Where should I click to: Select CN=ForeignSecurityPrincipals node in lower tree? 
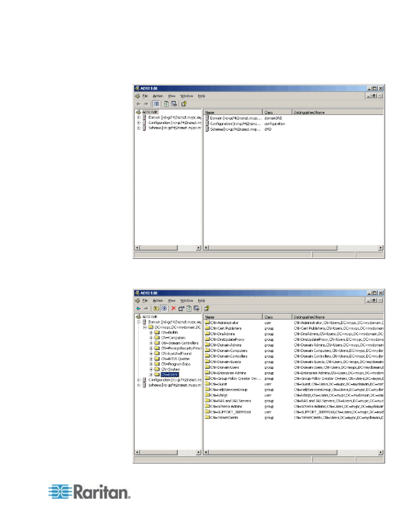(181, 348)
